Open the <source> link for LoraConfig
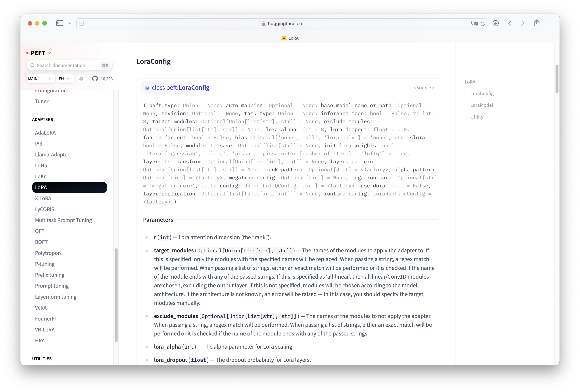 [x=424, y=88]
